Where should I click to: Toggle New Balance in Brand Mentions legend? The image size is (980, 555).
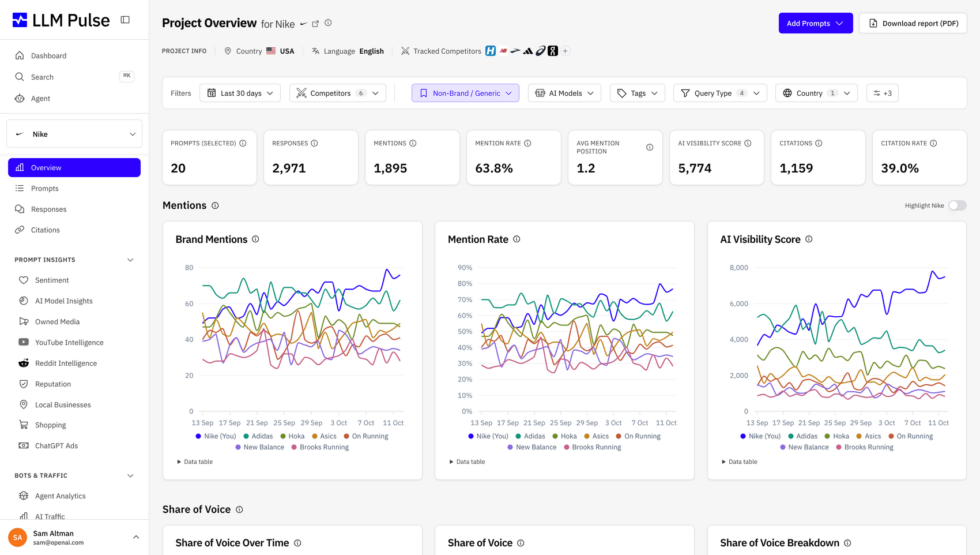point(260,447)
